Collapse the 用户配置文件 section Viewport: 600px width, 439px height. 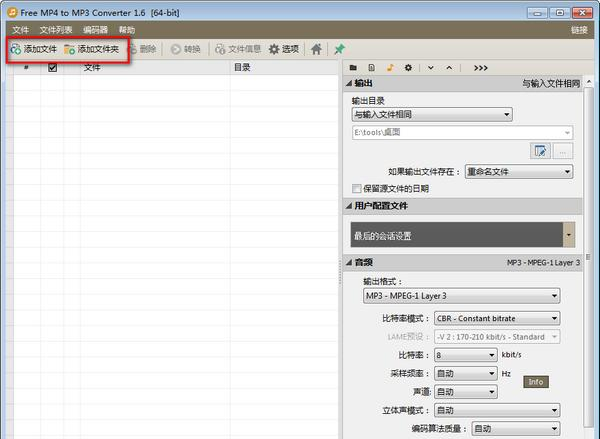click(x=349, y=206)
